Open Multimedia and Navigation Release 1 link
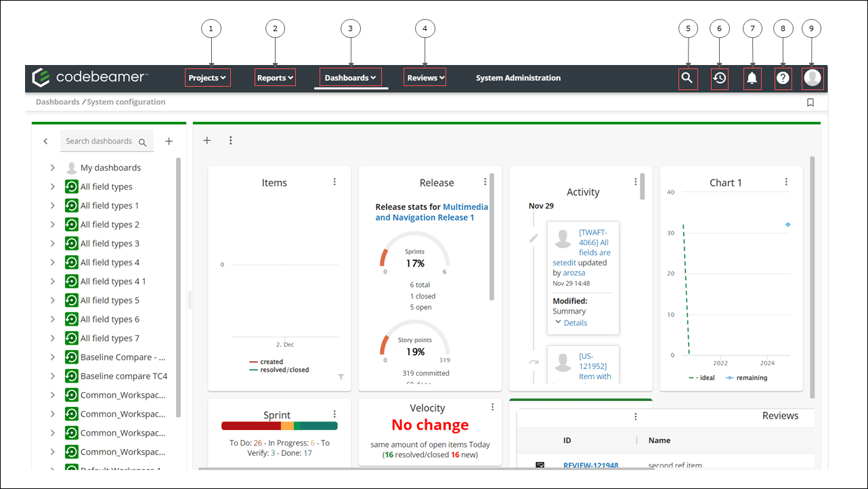This screenshot has height=489, width=868. pos(432,212)
